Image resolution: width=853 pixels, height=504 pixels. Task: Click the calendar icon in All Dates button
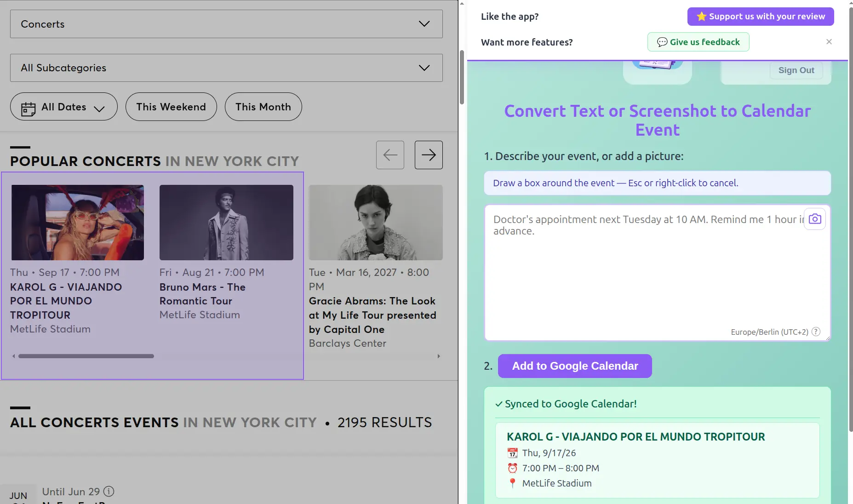(x=28, y=109)
